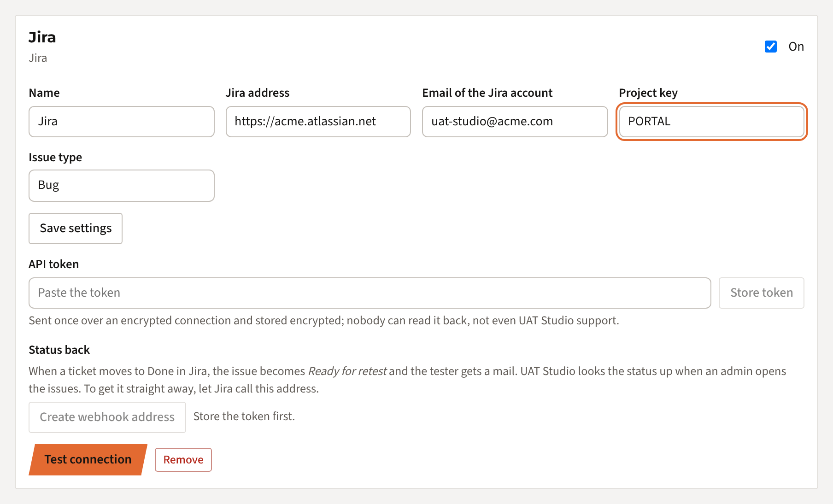Image resolution: width=833 pixels, height=504 pixels.
Task: Click the 'Email of the Jira account' label
Action: tap(487, 93)
